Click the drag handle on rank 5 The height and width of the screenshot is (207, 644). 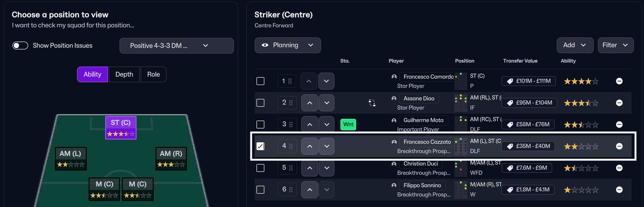pos(291,168)
